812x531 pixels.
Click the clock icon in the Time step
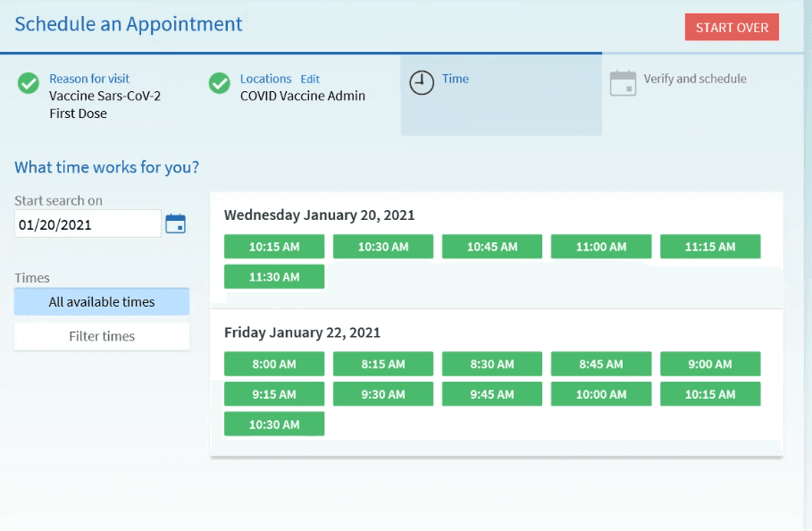pos(422,83)
